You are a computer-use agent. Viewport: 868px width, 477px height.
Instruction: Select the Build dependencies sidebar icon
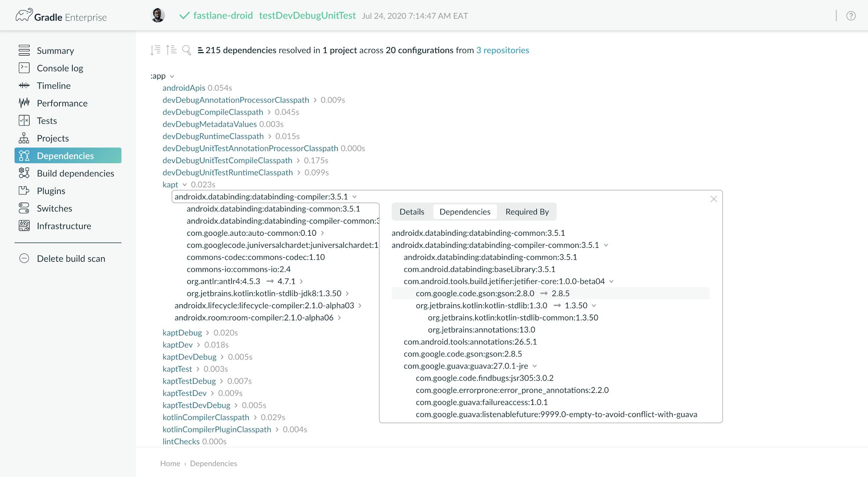click(x=24, y=173)
